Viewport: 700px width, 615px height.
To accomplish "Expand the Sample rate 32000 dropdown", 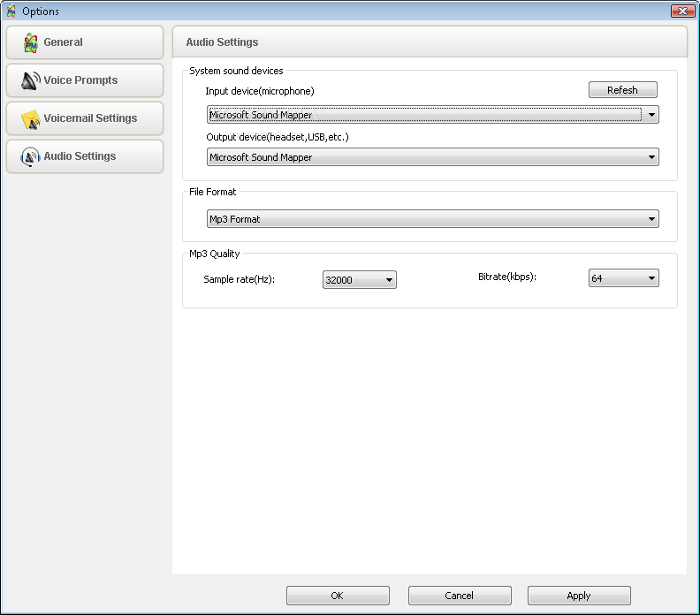I will pyautogui.click(x=360, y=280).
